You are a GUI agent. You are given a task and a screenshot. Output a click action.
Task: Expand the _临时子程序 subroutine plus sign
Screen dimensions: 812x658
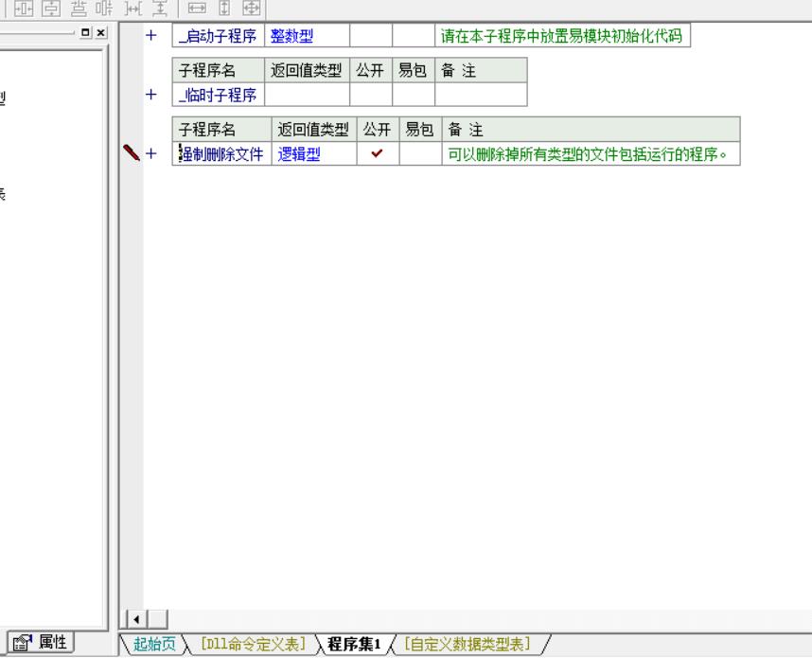click(150, 95)
